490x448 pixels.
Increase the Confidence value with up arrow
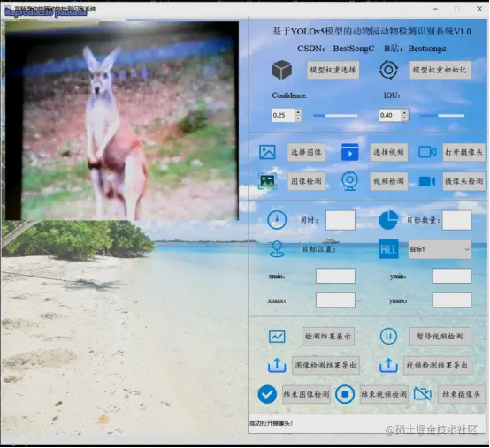point(298,112)
